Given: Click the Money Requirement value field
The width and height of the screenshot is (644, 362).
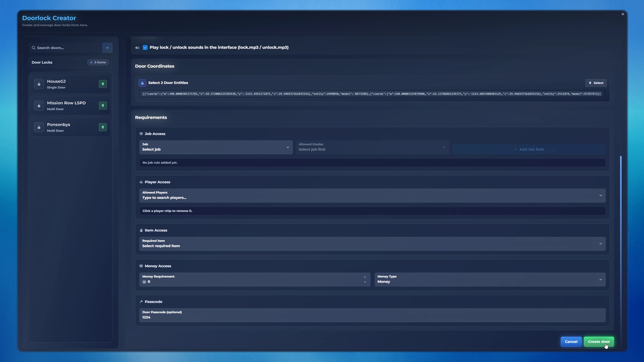Looking at the screenshot, I should click(255, 279).
